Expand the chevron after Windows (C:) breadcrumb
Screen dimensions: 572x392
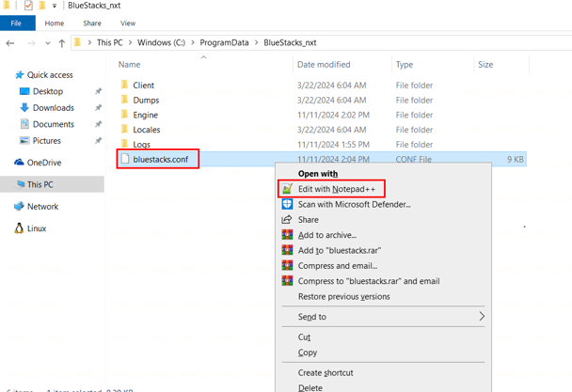pos(192,42)
